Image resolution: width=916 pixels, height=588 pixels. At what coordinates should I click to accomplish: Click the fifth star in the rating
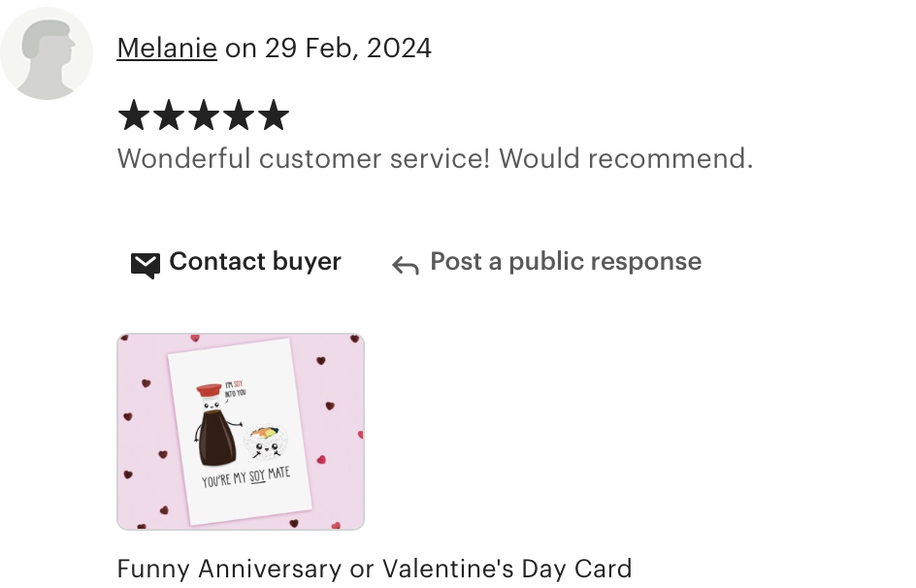click(x=274, y=114)
